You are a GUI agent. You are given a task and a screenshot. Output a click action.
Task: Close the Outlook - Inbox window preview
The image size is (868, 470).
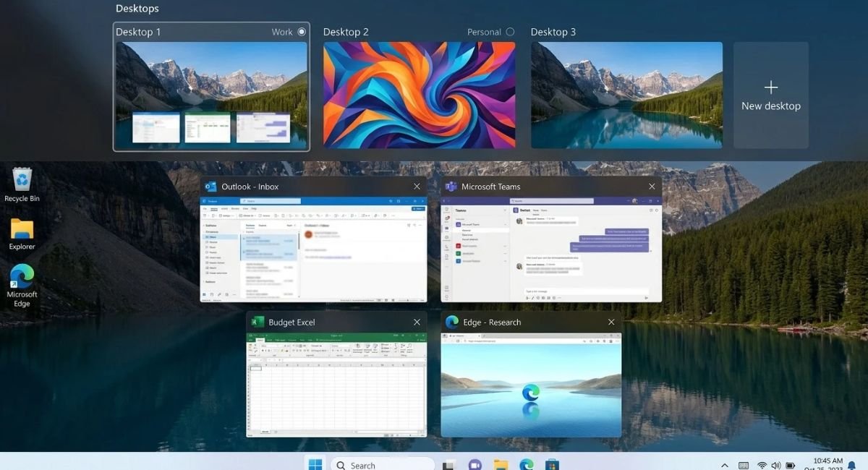point(417,187)
